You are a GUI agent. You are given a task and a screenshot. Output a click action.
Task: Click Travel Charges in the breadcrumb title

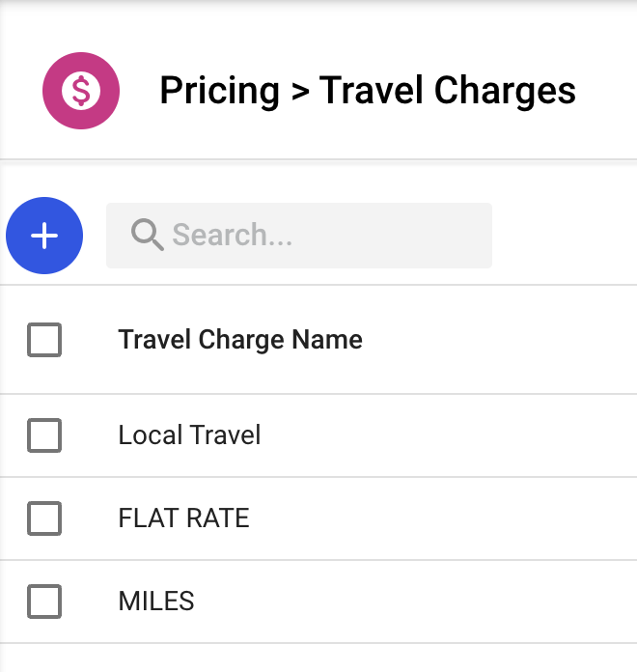pyautogui.click(x=448, y=91)
